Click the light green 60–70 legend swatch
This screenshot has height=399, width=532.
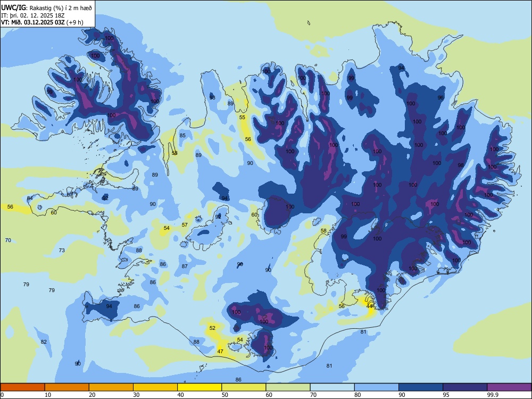[288, 387]
